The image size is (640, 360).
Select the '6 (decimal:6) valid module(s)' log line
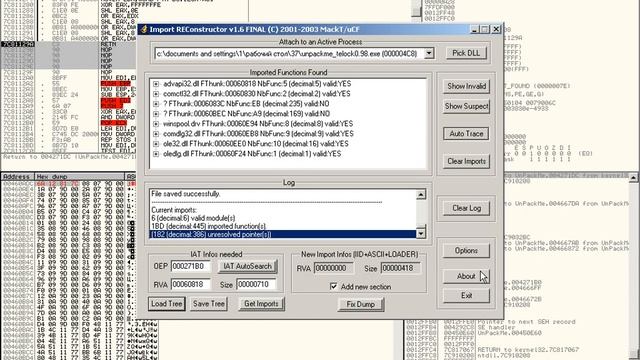(x=193, y=218)
